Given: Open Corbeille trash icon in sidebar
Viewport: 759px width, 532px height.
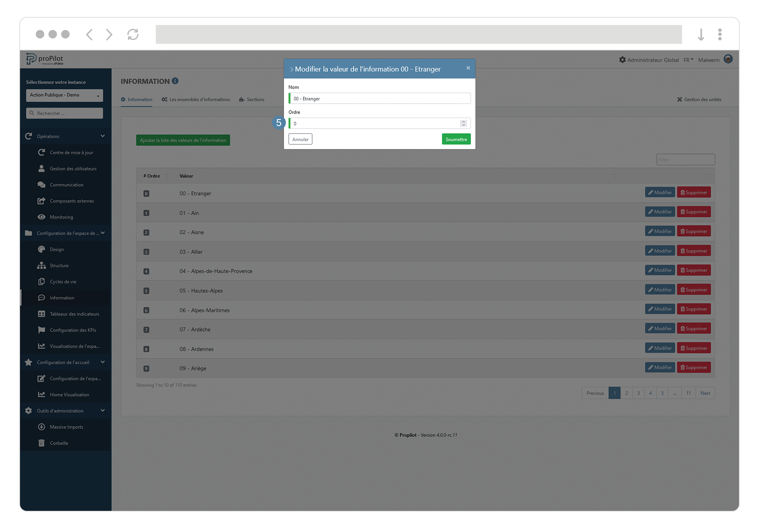Looking at the screenshot, I should 42,443.
